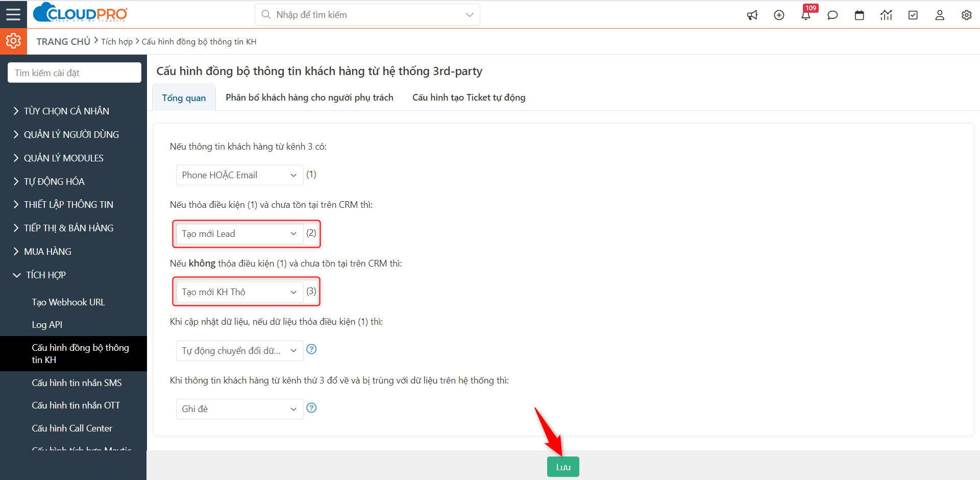
Task: Click help icon next to Tự động chuyển đổi
Action: 311,349
